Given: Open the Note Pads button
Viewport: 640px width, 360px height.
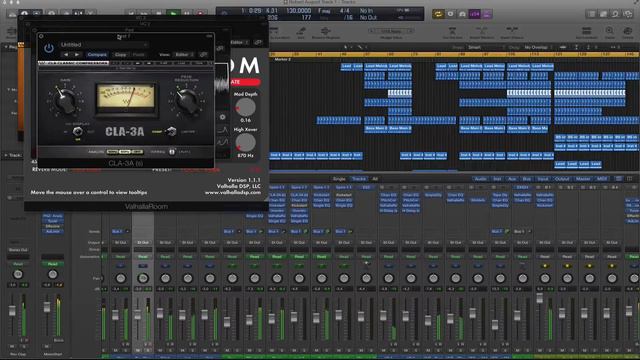Looking at the screenshot, I should coord(603,14).
